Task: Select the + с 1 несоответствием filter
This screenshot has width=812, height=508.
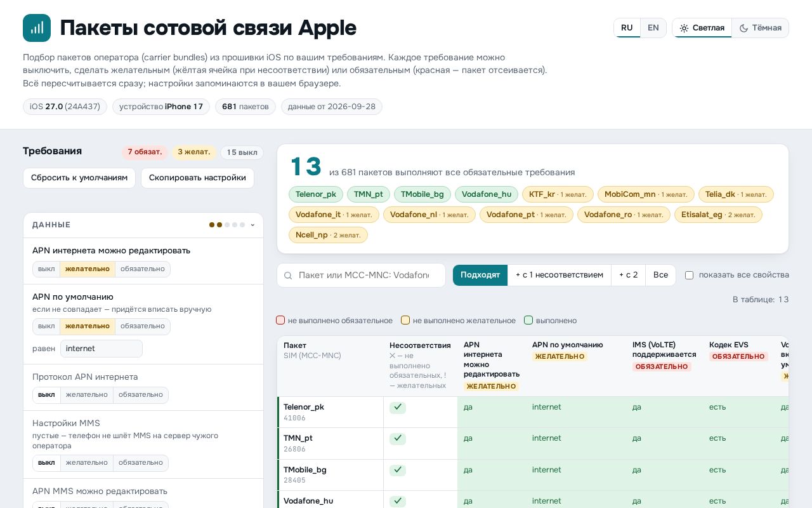Action: point(560,275)
